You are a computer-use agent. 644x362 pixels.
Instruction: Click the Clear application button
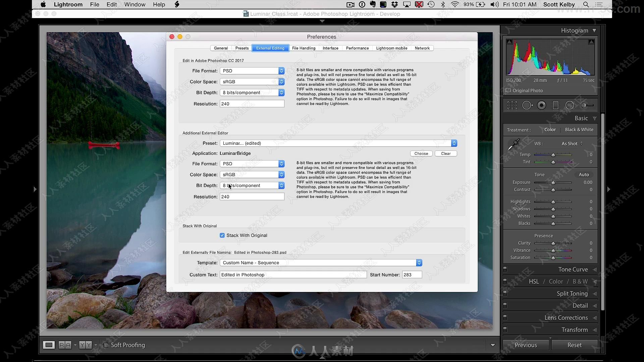(446, 154)
